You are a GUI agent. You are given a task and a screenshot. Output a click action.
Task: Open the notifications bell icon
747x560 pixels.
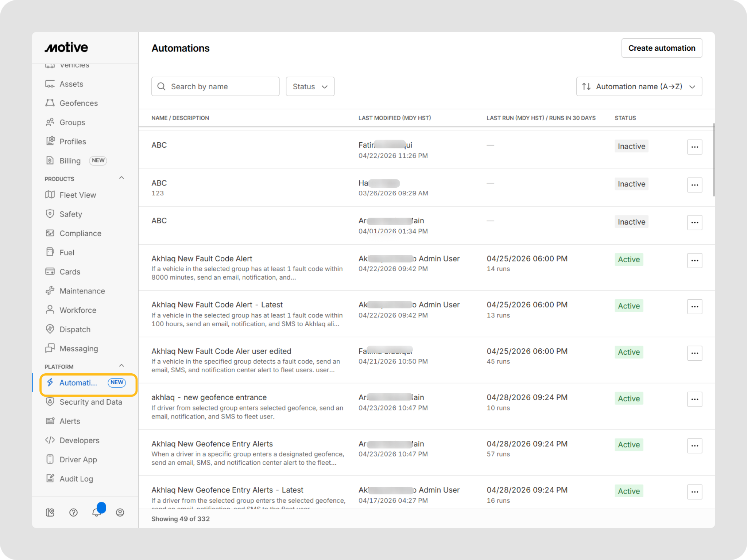pos(97,512)
